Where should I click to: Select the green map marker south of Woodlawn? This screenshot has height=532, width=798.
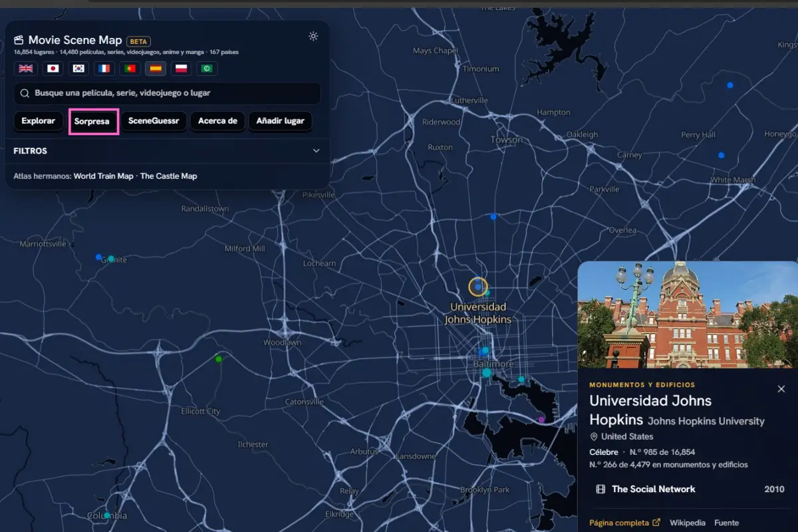click(x=218, y=359)
